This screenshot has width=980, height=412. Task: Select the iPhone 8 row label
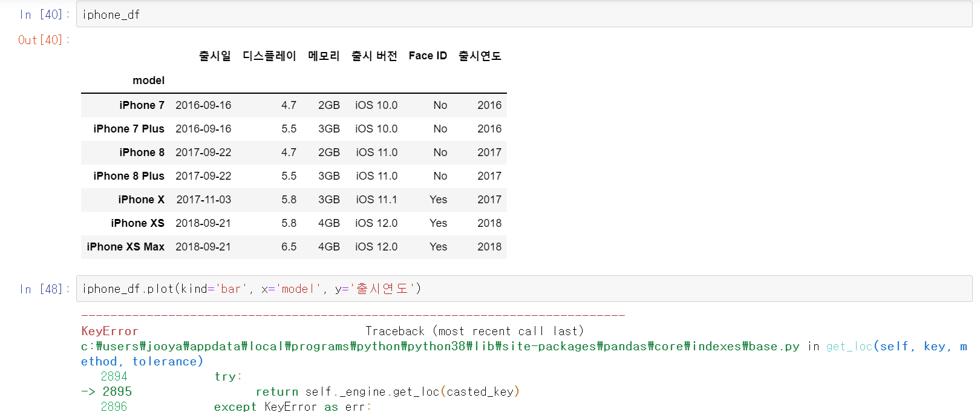[x=142, y=152]
